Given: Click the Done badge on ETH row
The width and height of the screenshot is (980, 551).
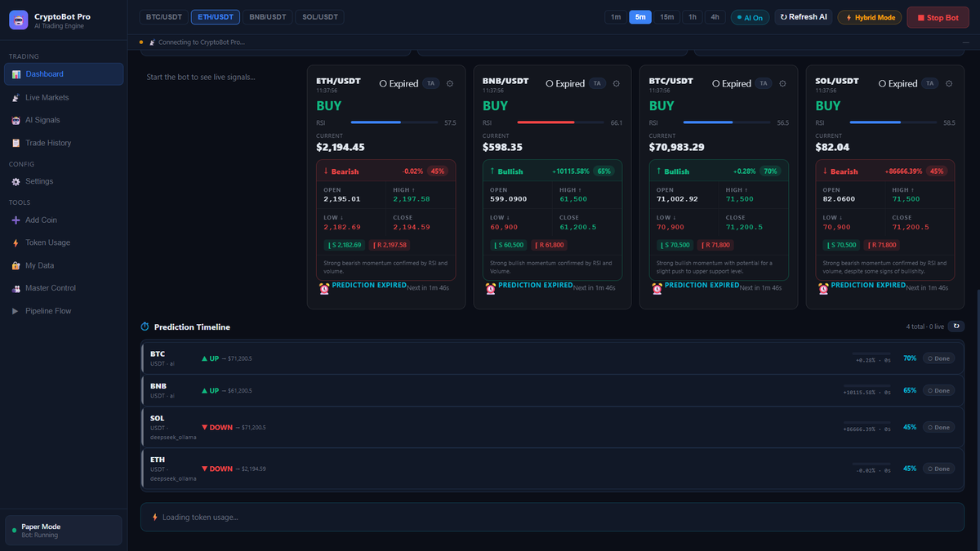Looking at the screenshot, I should pos(938,469).
